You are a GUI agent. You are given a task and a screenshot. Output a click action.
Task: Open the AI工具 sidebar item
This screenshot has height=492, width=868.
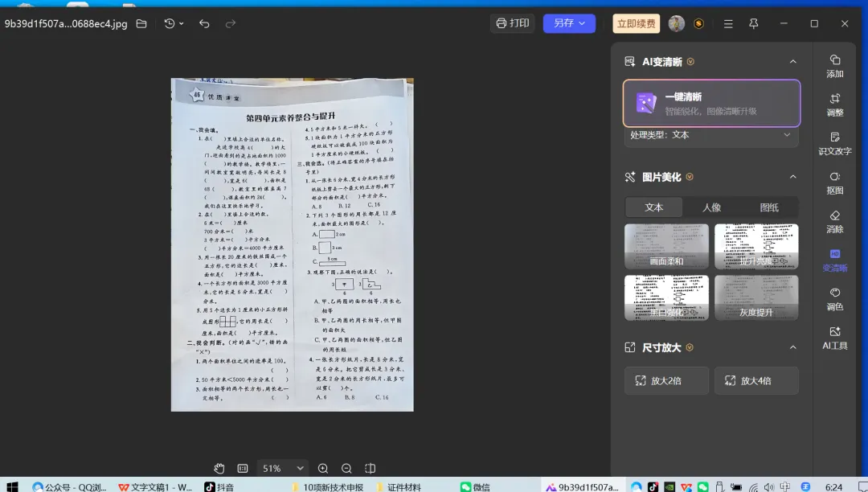(x=835, y=338)
